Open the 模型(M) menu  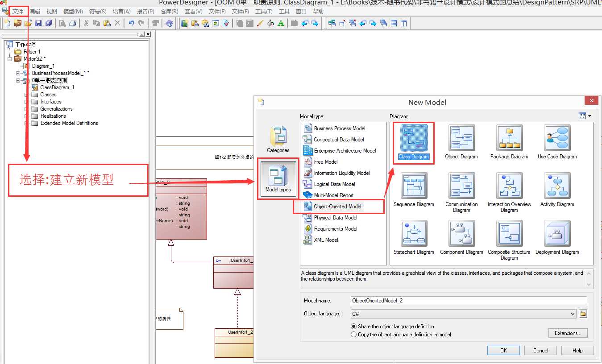(x=73, y=12)
